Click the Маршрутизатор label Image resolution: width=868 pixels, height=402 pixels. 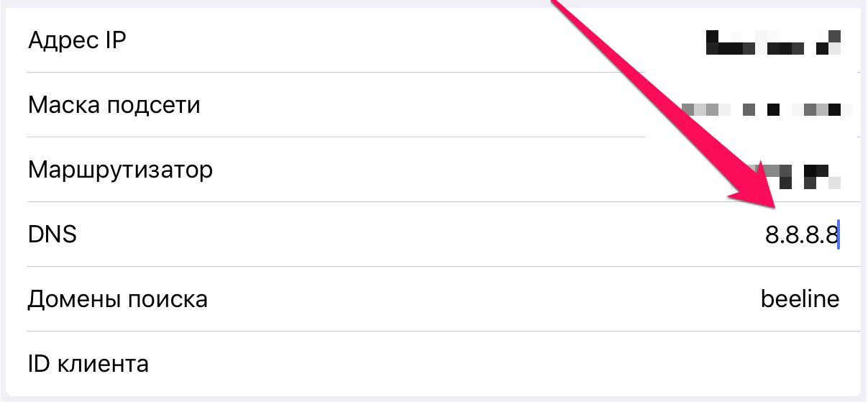pos(120,170)
